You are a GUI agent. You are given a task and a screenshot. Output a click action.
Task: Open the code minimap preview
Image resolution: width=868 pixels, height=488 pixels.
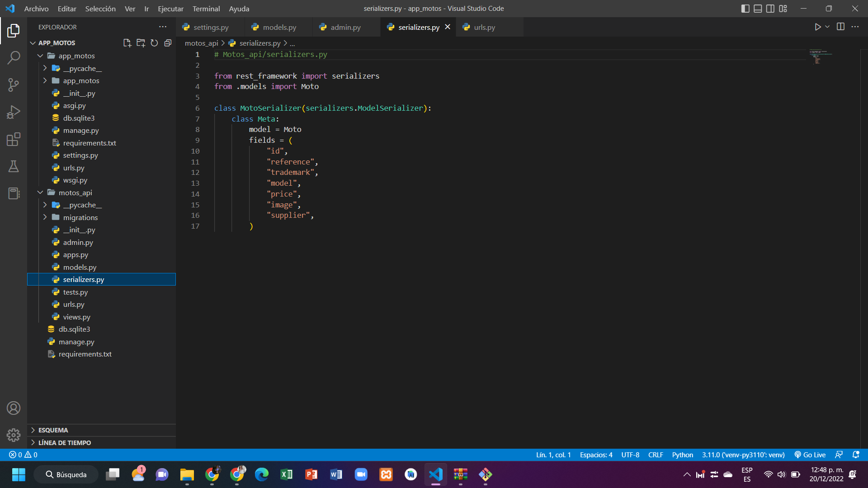tap(821, 56)
